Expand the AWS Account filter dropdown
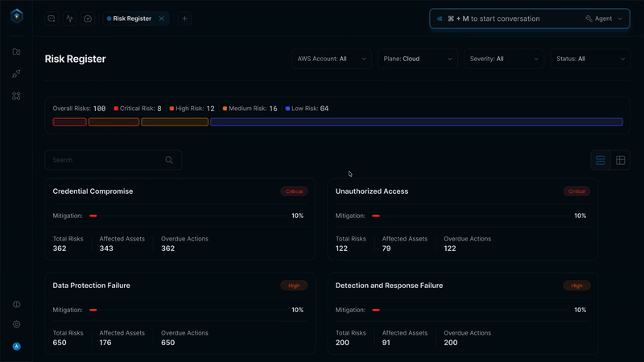Screen dimensions: 644x362 (x=332, y=59)
